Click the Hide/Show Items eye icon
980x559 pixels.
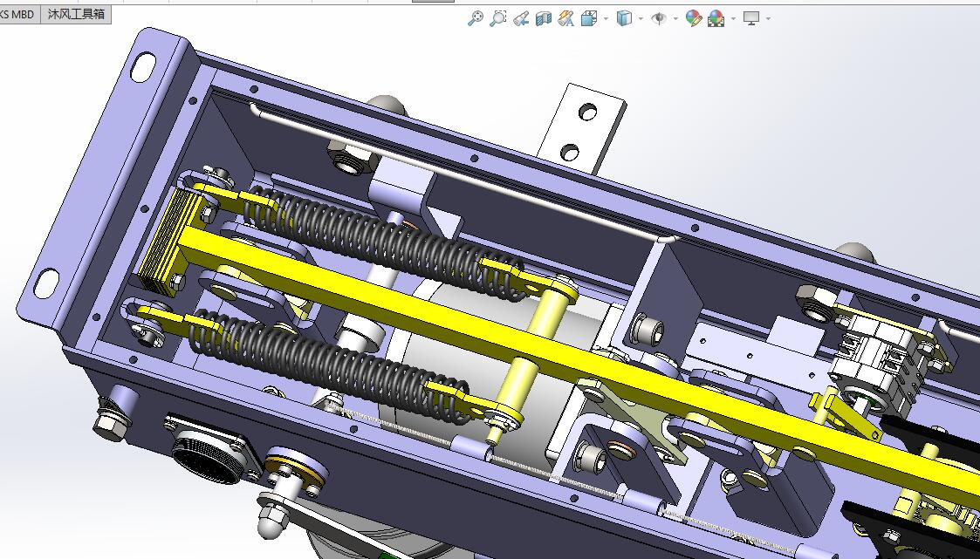coord(658,18)
